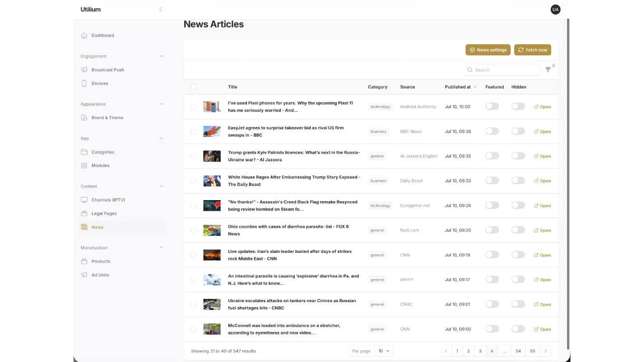
Task: Click the Search input field
Action: coord(501,70)
